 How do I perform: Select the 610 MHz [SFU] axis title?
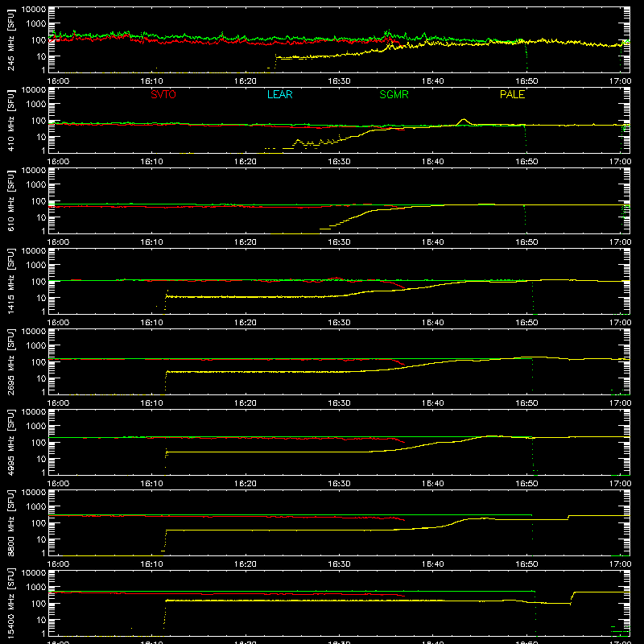[11, 200]
